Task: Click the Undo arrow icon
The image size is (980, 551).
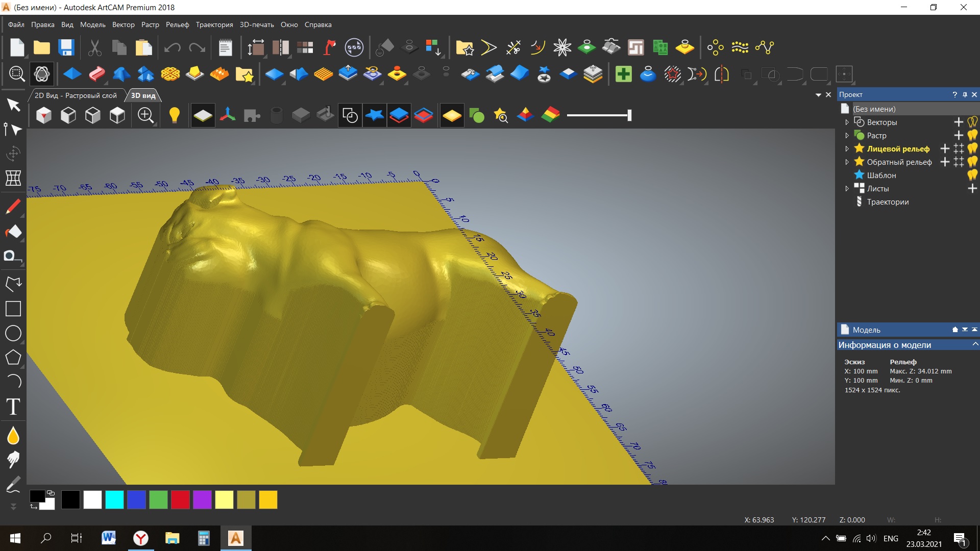Action: tap(173, 48)
